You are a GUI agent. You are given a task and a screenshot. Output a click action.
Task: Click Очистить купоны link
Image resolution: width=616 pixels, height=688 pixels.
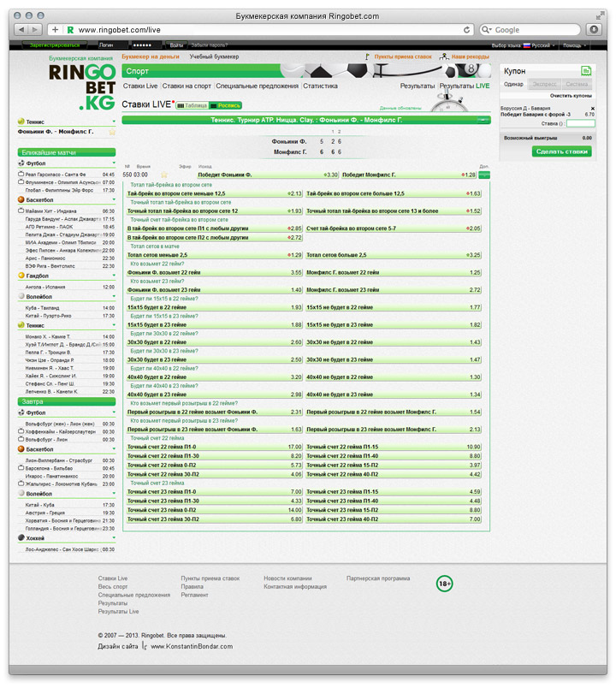pyautogui.click(x=571, y=96)
